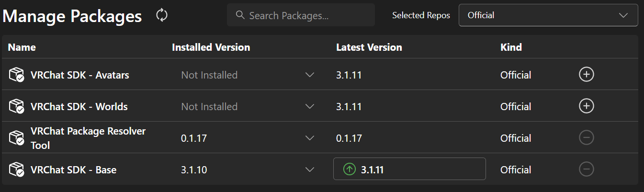This screenshot has height=192, width=644.
Task: Add the VRChat SDK - Avatars package
Action: point(587,75)
